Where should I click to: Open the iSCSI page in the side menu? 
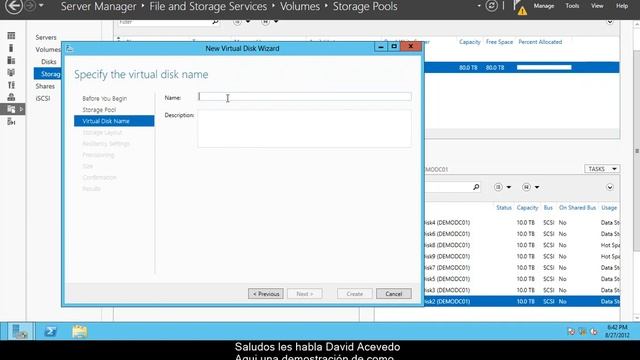[43, 98]
